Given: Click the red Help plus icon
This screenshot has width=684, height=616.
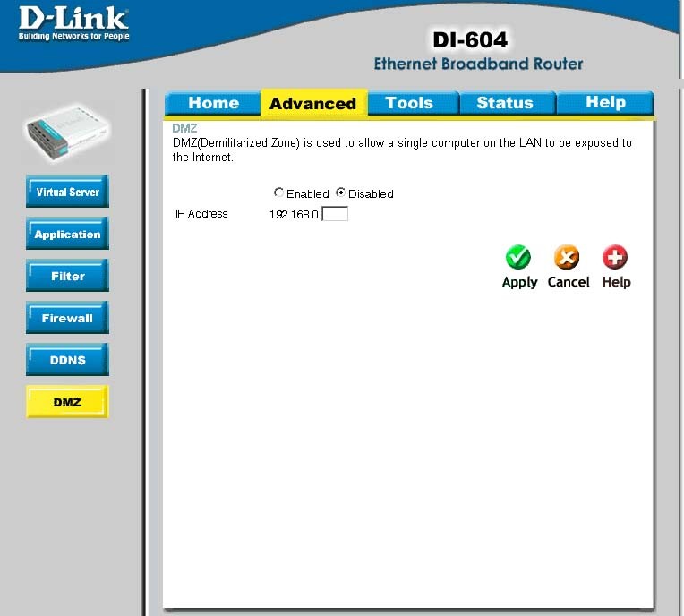Looking at the screenshot, I should click(615, 257).
